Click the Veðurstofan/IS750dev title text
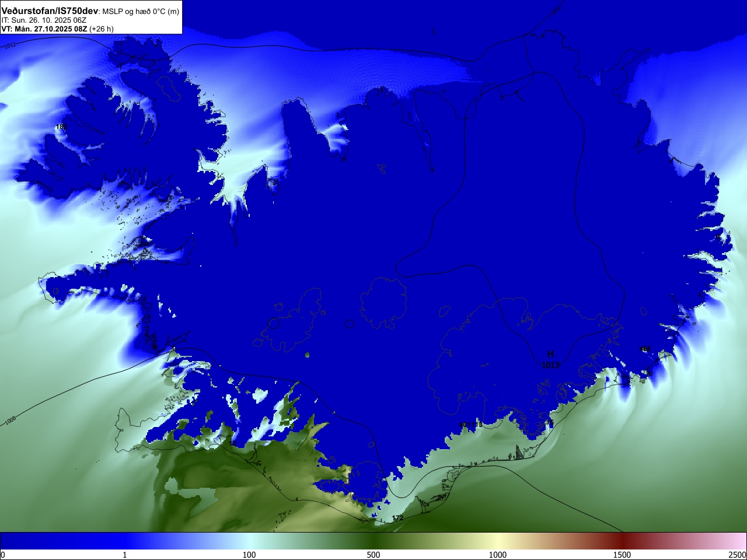 tap(50, 11)
